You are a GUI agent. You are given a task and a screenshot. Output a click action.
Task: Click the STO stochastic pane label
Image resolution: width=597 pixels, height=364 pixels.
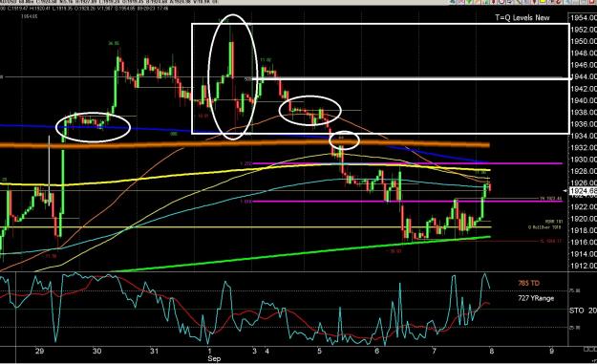576,310
